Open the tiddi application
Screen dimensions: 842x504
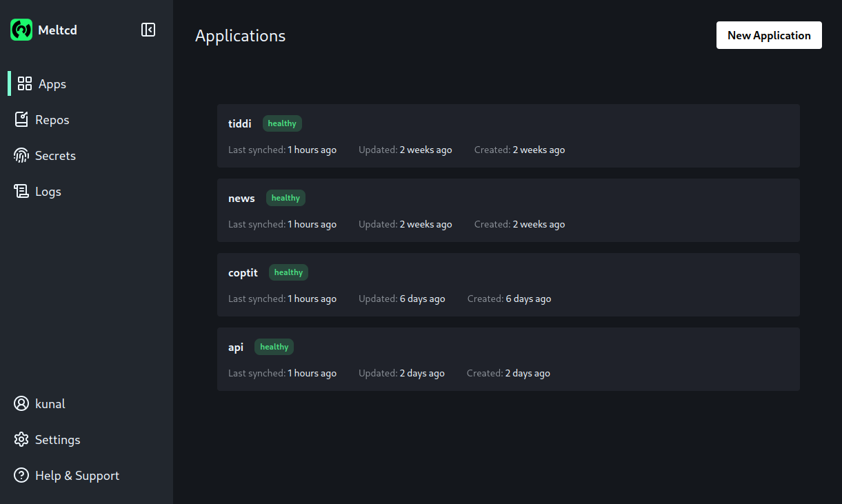(x=240, y=124)
